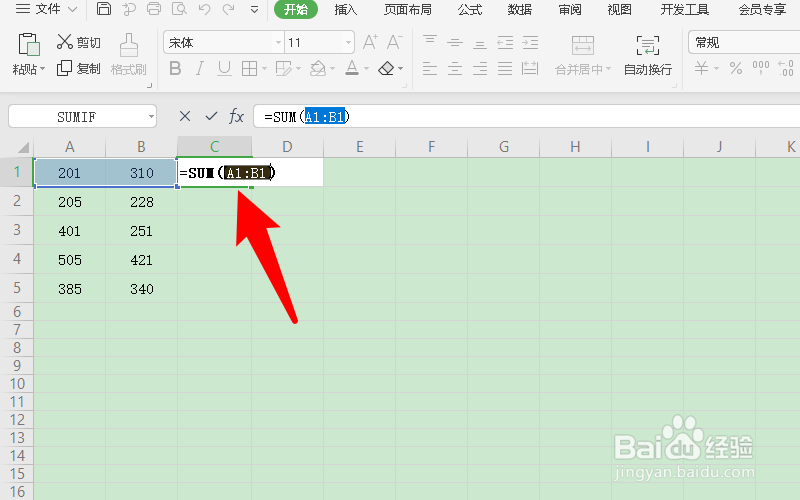
Task: Switch to the 视图 tab
Action: tap(619, 9)
